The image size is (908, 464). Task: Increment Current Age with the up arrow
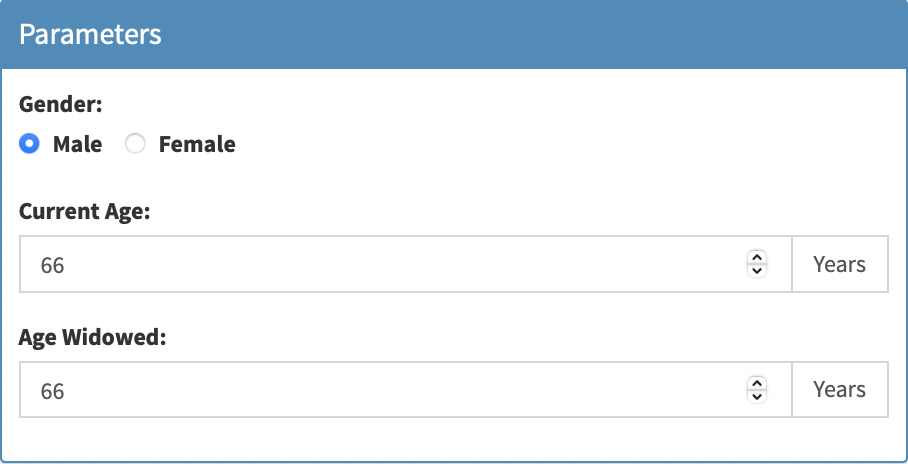pos(757,258)
